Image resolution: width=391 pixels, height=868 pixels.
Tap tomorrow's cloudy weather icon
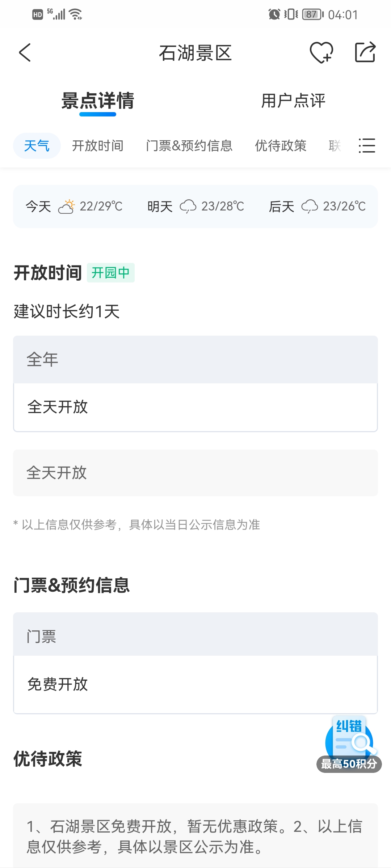point(188,207)
